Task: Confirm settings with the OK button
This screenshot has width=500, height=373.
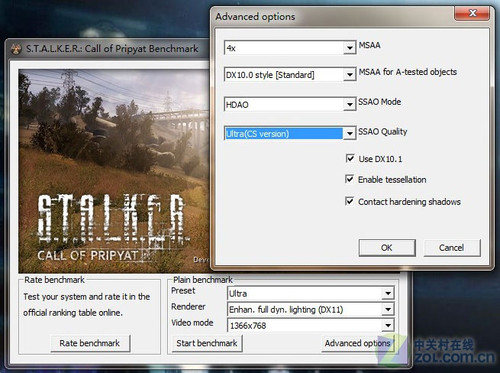Action: [387, 248]
